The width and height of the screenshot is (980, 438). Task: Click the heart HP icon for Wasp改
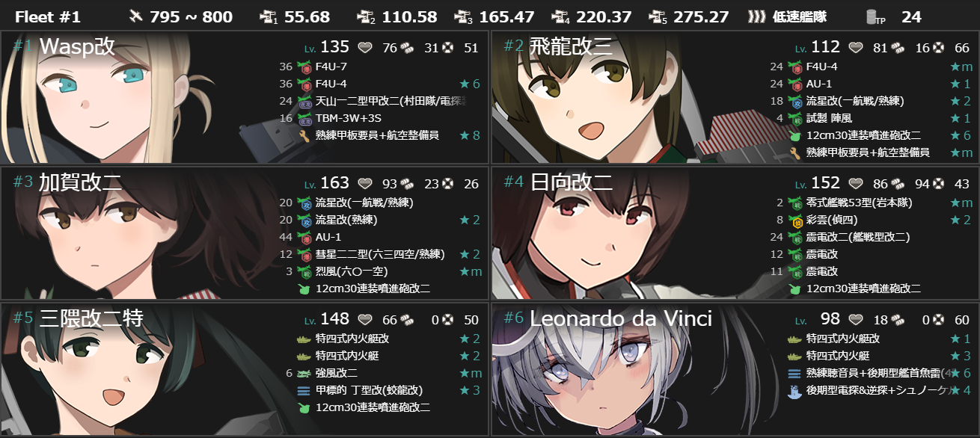[x=364, y=48]
